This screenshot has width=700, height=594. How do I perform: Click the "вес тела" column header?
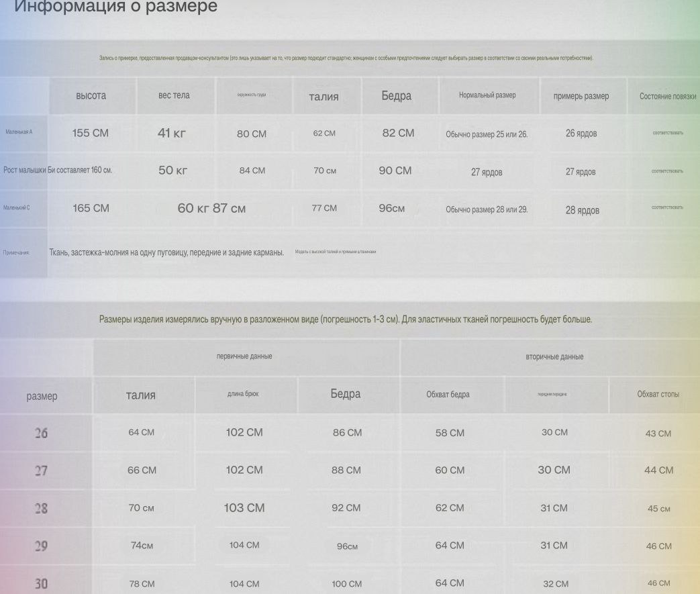tap(174, 96)
